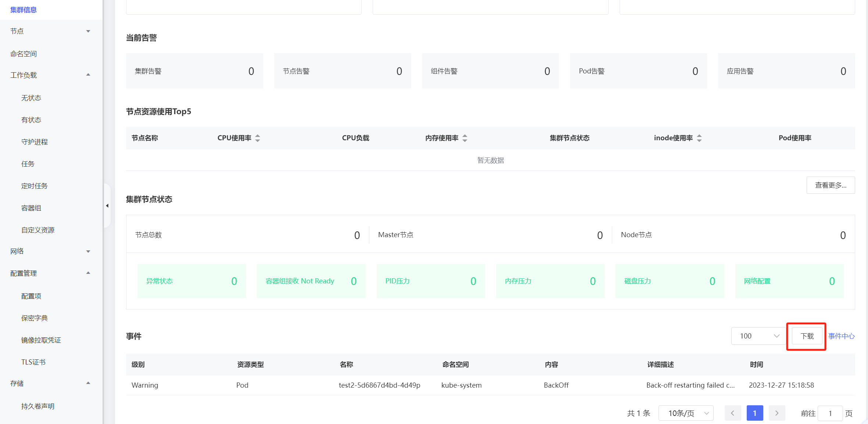Collapse the sidebar with the arrow handle
The image size is (868, 424).
(x=107, y=206)
